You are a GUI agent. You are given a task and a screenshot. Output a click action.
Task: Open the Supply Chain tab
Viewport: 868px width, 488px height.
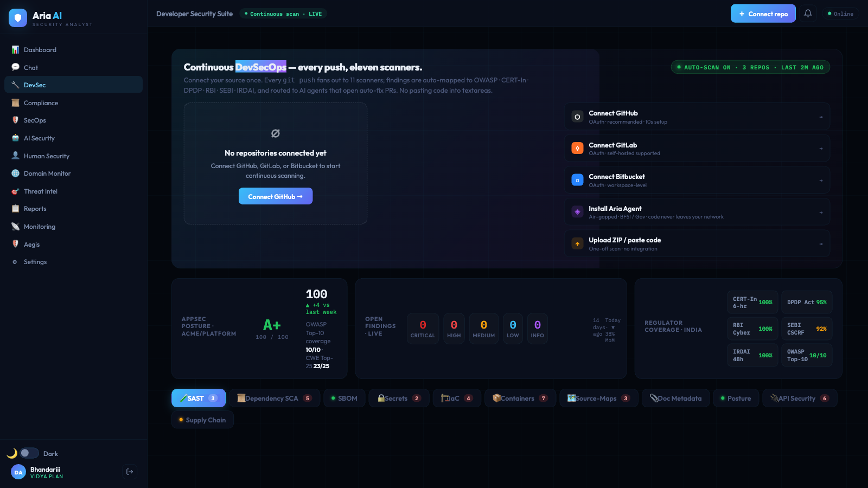tap(202, 420)
